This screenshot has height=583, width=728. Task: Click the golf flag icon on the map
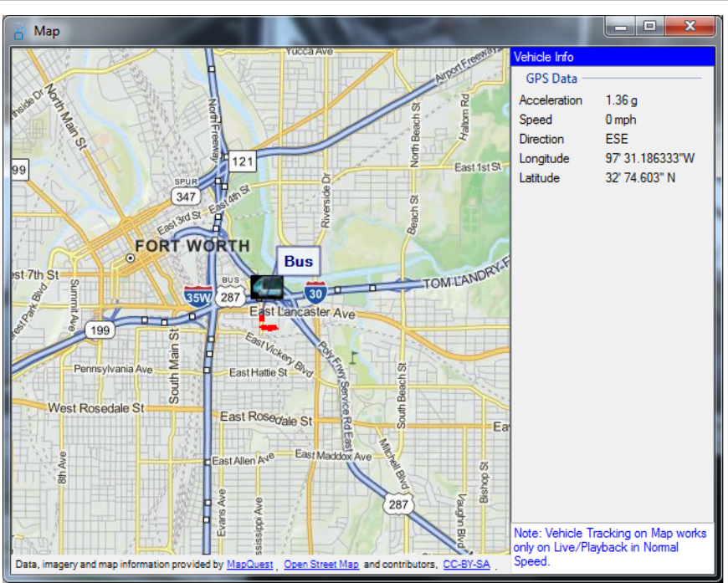coord(353,357)
